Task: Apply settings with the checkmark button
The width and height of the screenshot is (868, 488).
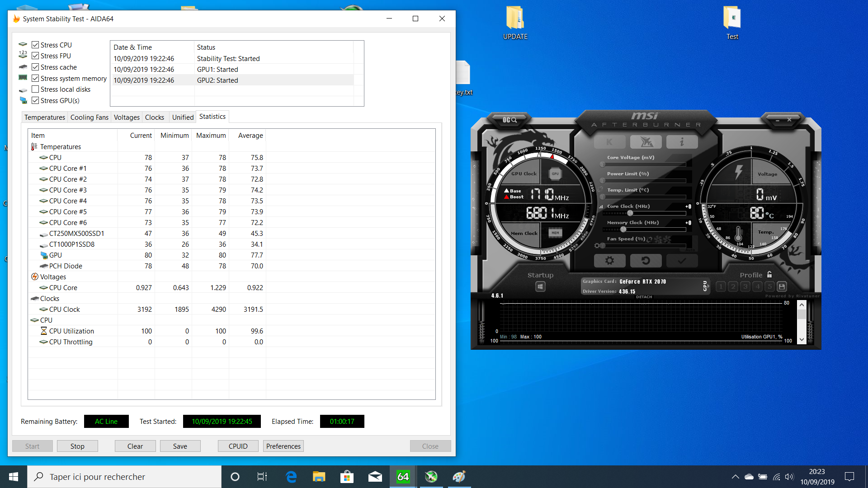Action: point(682,260)
